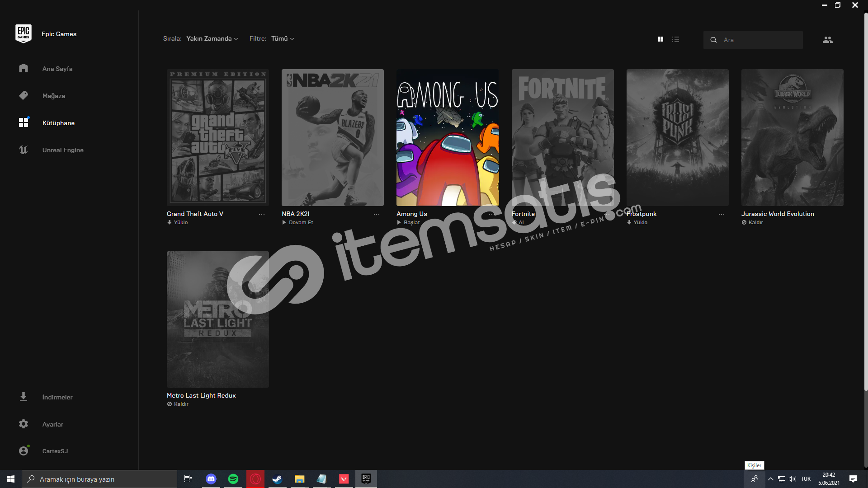
Task: Open Opera browser from the taskbar
Action: coord(255,479)
